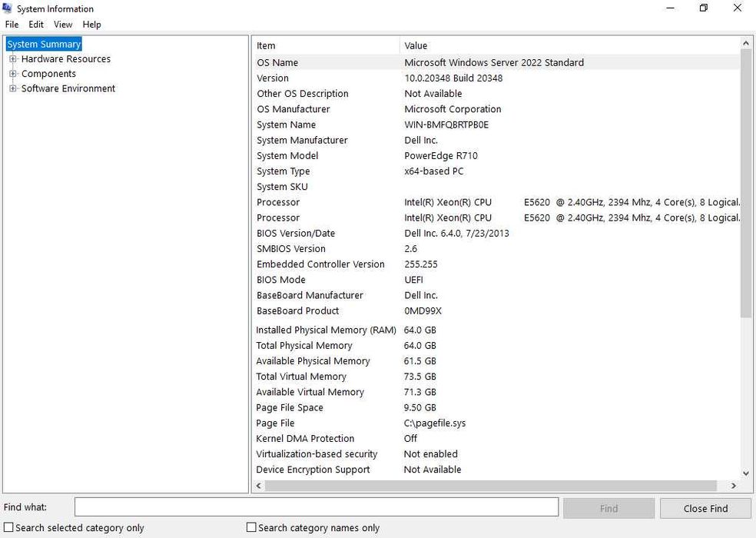This screenshot has height=538, width=756.
Task: Click Dell Inc. 6.4.0, 7/23/2013 value
Action: 456,233
